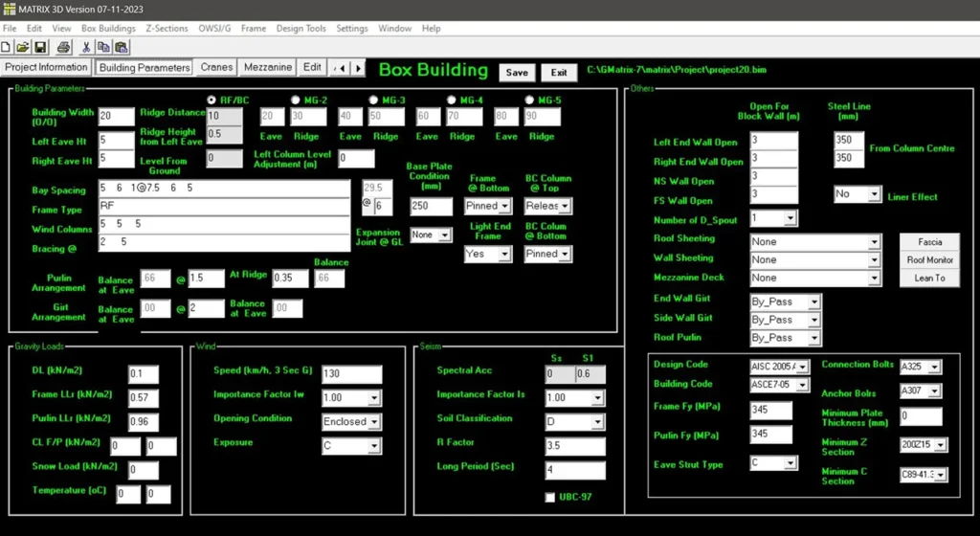Click the Paste clipboard toolbar icon
The width and height of the screenshot is (980, 536).
point(122,47)
